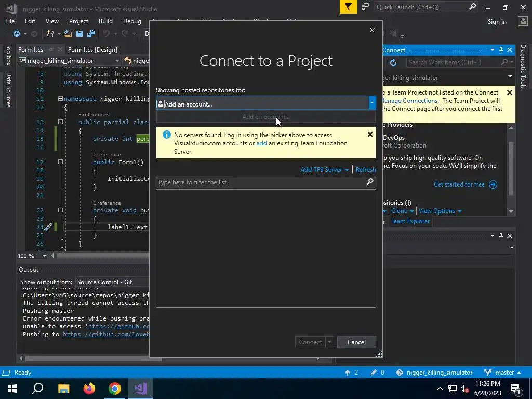532x399 pixels.
Task: Dismiss the No servers found message
Action: (x=370, y=135)
